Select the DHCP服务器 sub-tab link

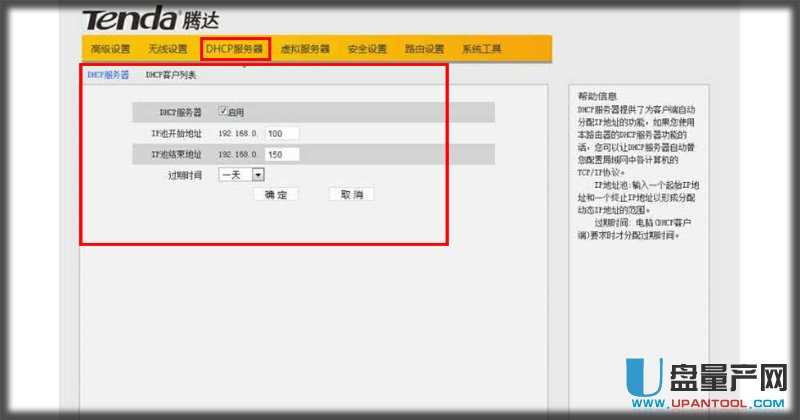[x=108, y=75]
